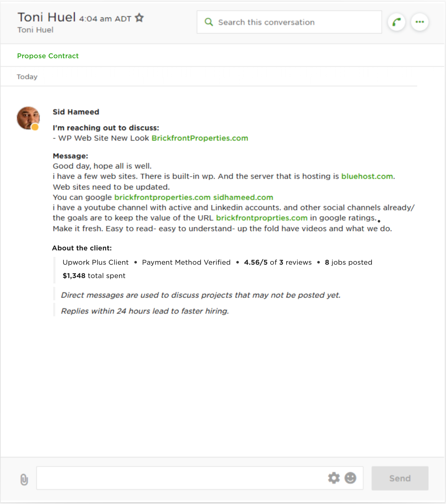The width and height of the screenshot is (446, 504).
Task: Click the orange status dot on avatar
Action: tap(35, 127)
